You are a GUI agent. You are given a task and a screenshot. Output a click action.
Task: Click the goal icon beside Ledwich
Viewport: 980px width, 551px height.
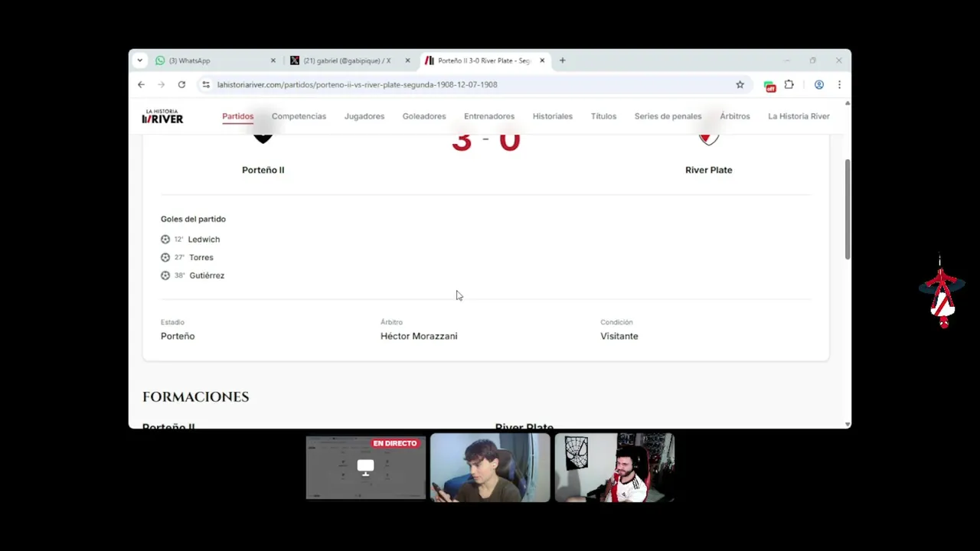(x=165, y=240)
